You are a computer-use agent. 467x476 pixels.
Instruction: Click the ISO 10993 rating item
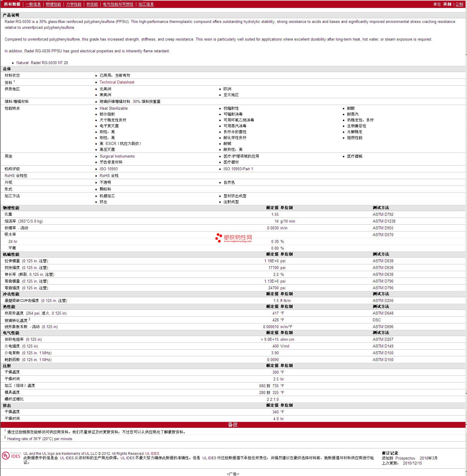pyautogui.click(x=109, y=169)
